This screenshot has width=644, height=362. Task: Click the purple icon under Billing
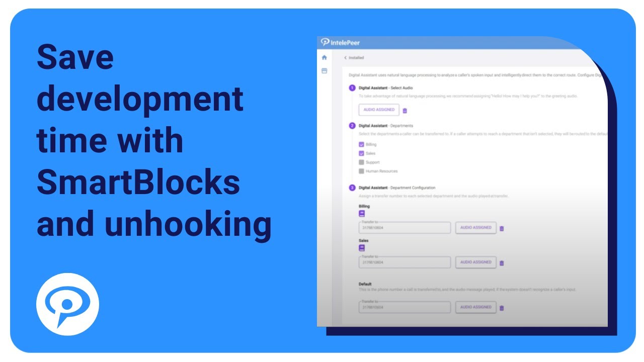click(362, 214)
